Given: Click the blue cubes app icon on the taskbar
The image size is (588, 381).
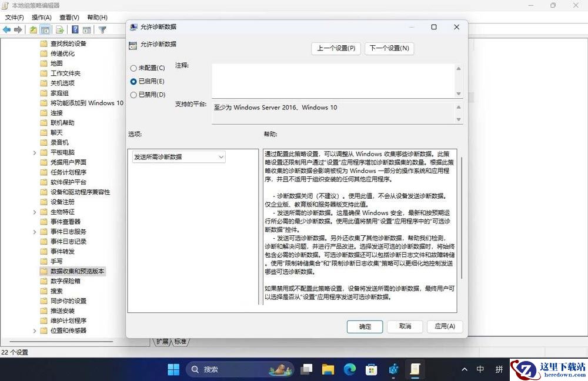Looking at the screenshot, I should click(393, 369).
